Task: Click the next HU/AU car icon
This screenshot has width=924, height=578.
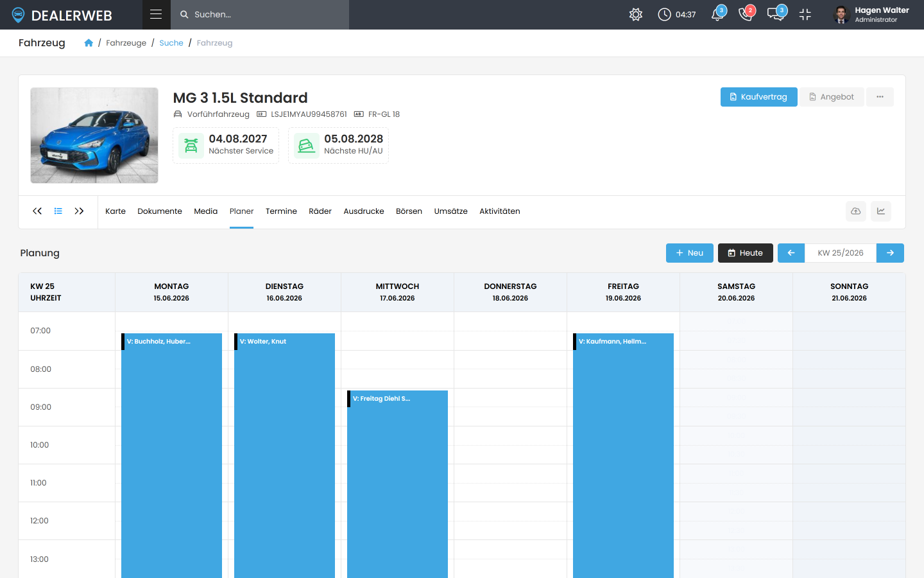Action: (x=307, y=146)
